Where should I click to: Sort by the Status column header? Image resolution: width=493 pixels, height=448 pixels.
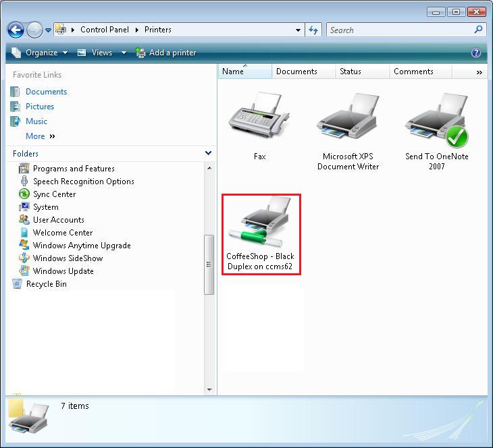351,72
